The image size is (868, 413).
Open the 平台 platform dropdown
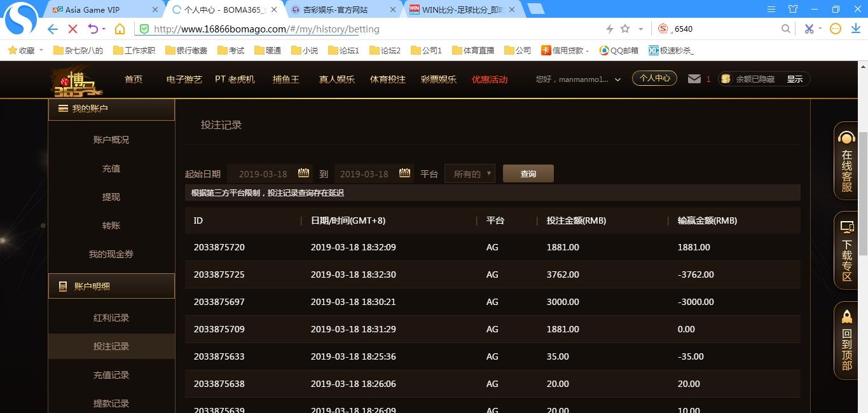click(470, 173)
